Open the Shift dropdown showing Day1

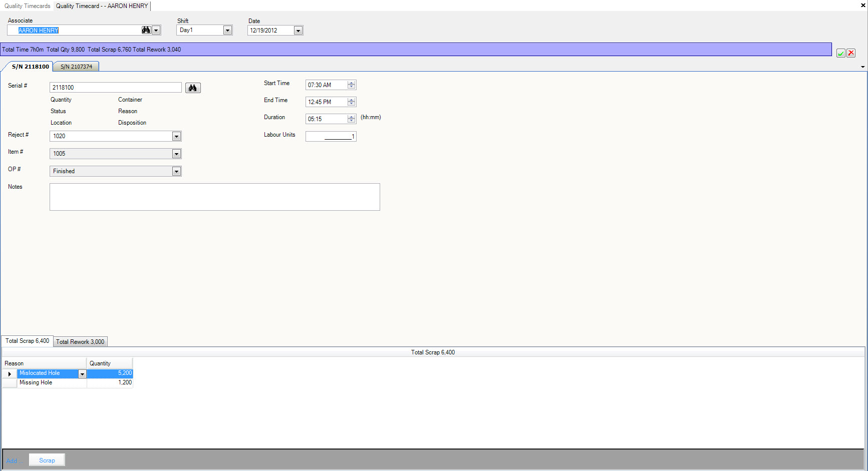227,31
